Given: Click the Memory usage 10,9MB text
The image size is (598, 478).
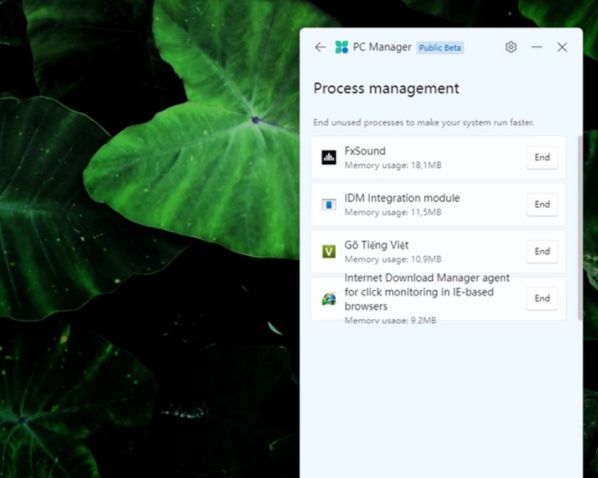Looking at the screenshot, I should click(393, 259).
